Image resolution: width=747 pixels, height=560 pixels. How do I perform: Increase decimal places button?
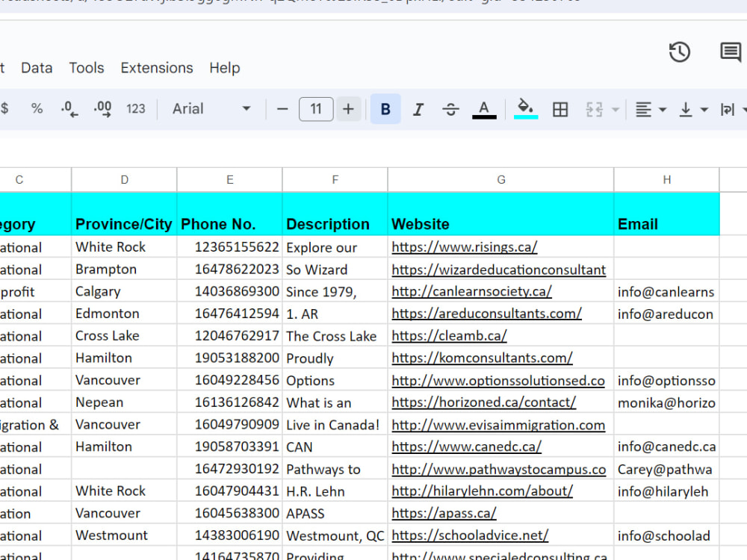coord(103,108)
